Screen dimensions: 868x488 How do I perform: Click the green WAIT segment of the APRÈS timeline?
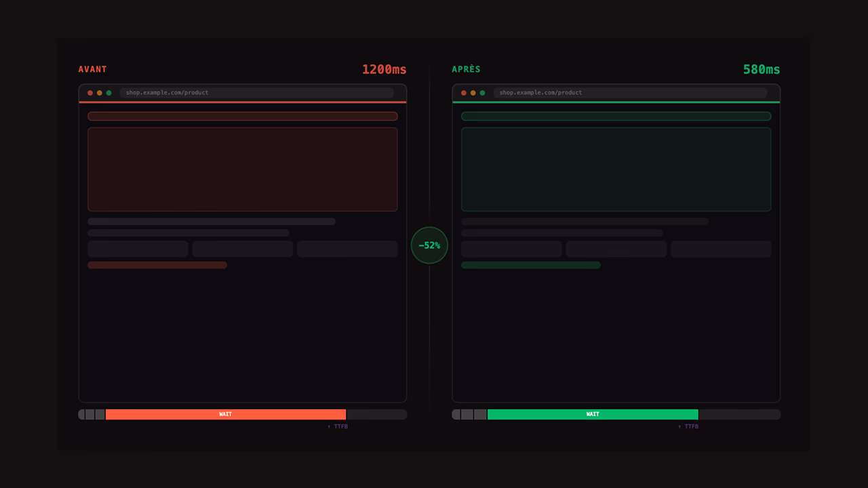pos(593,414)
